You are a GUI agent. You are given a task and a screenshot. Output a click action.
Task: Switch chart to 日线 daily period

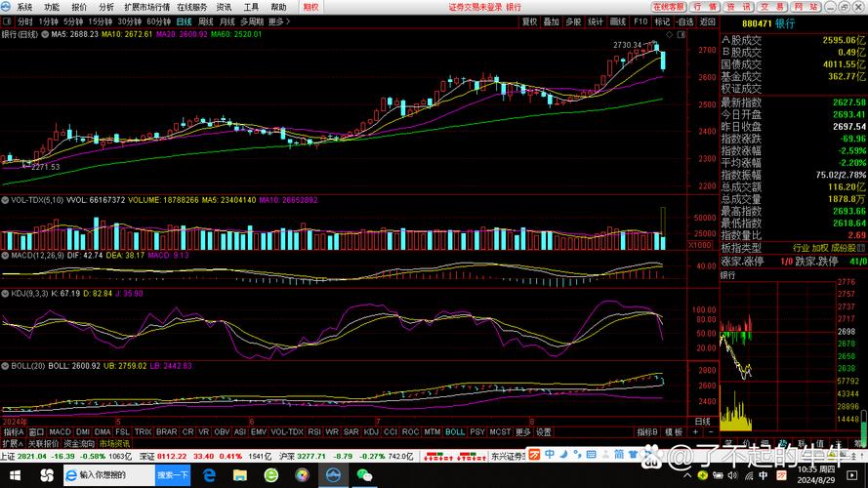click(x=178, y=20)
